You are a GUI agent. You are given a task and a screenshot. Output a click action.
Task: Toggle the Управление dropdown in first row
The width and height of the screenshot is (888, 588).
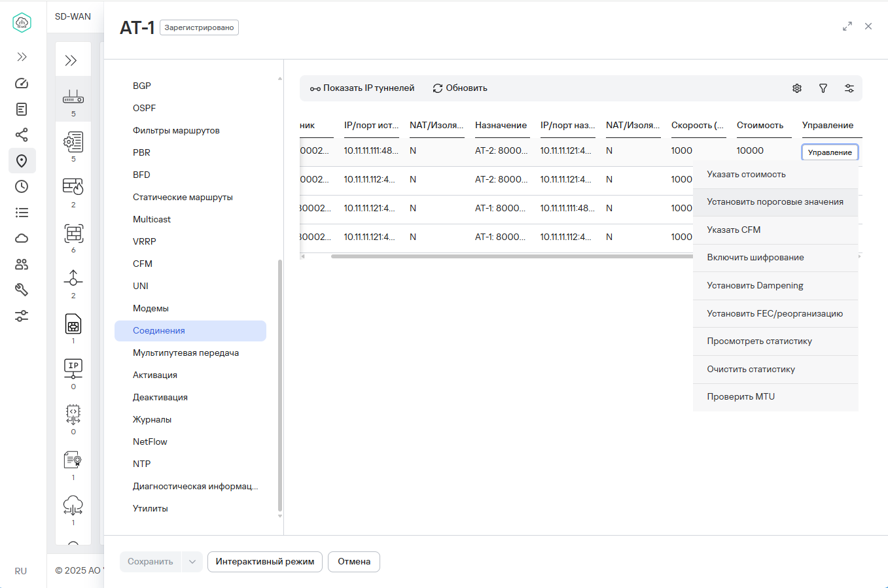pyautogui.click(x=830, y=152)
